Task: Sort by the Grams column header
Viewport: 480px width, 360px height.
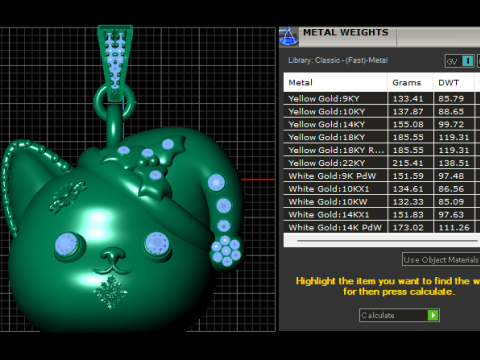Action: pos(410,82)
